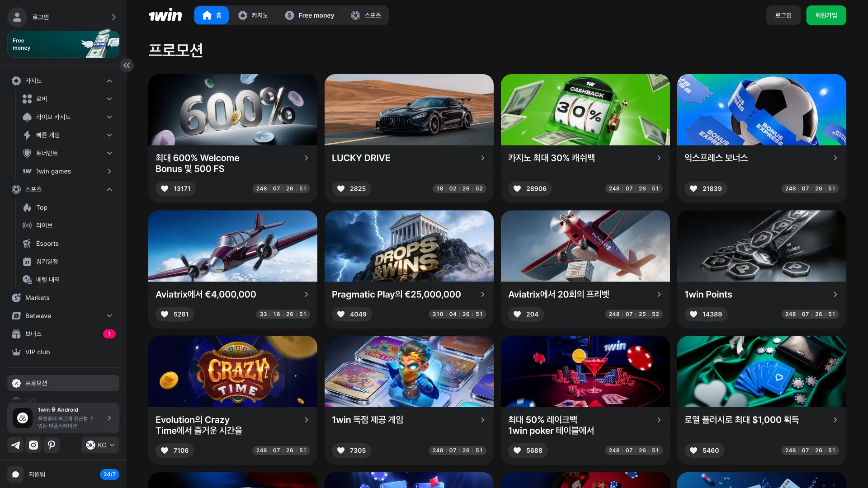
Task: Open the 1win Points banner image
Action: point(762,246)
